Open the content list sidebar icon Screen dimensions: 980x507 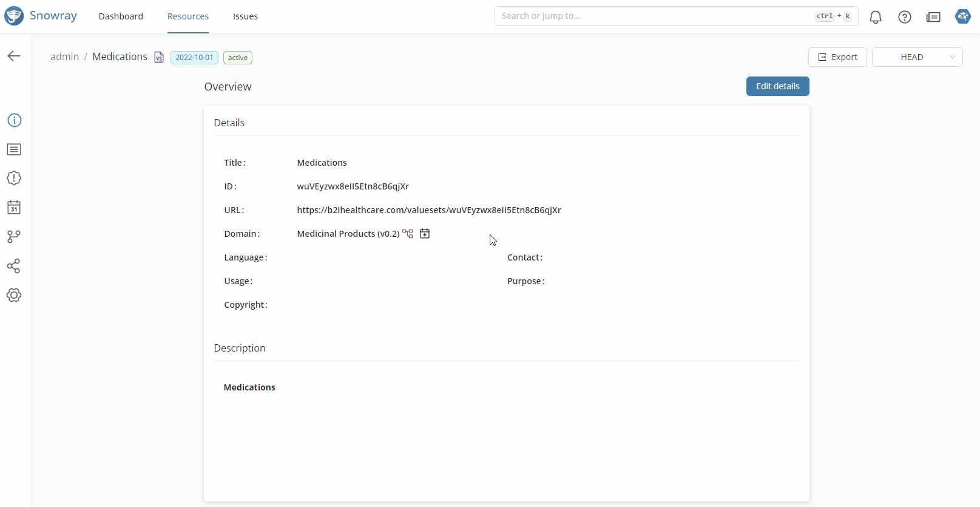(14, 149)
